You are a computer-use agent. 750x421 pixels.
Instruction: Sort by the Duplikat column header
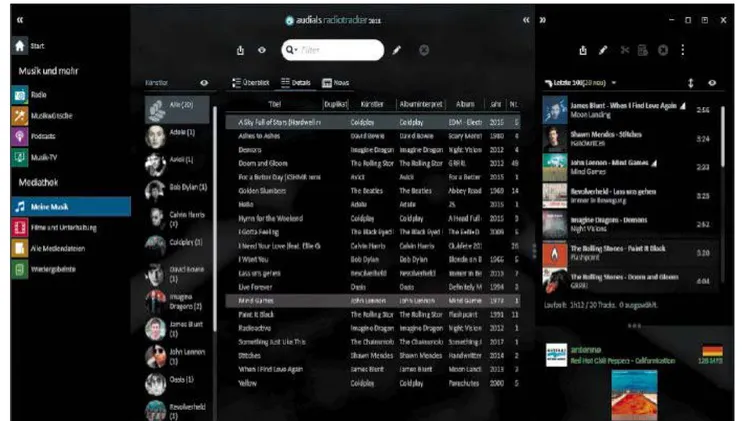pos(335,104)
